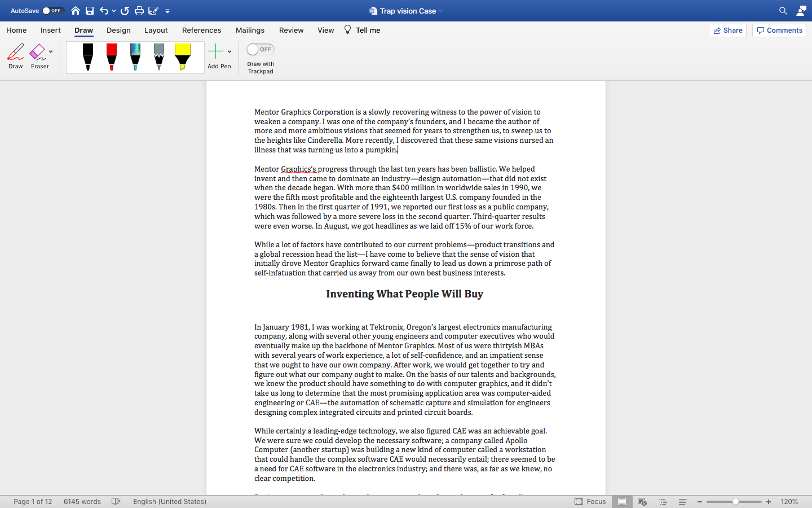Viewport: 812px width, 508px height.
Task: Click the 120% zoom level
Action: (789, 501)
